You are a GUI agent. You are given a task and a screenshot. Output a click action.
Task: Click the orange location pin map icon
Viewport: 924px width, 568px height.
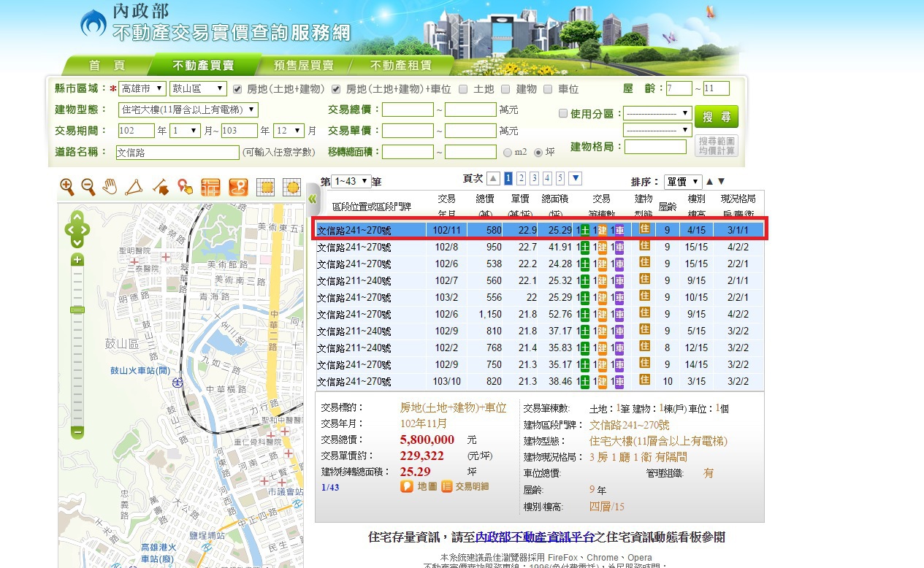(238, 187)
